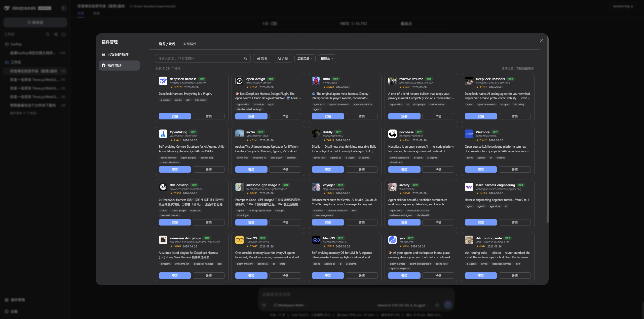Click the distilly plugin avatar
The image size is (644, 319).
tap(316, 134)
